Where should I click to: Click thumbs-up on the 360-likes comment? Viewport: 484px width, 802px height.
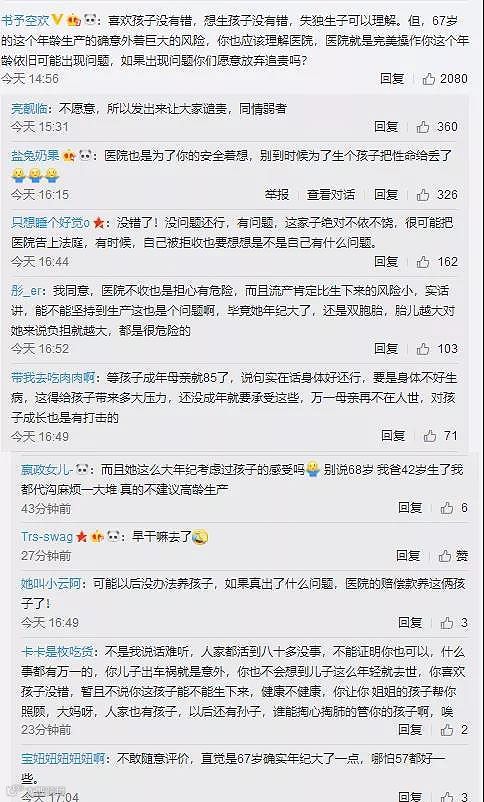pos(423,127)
